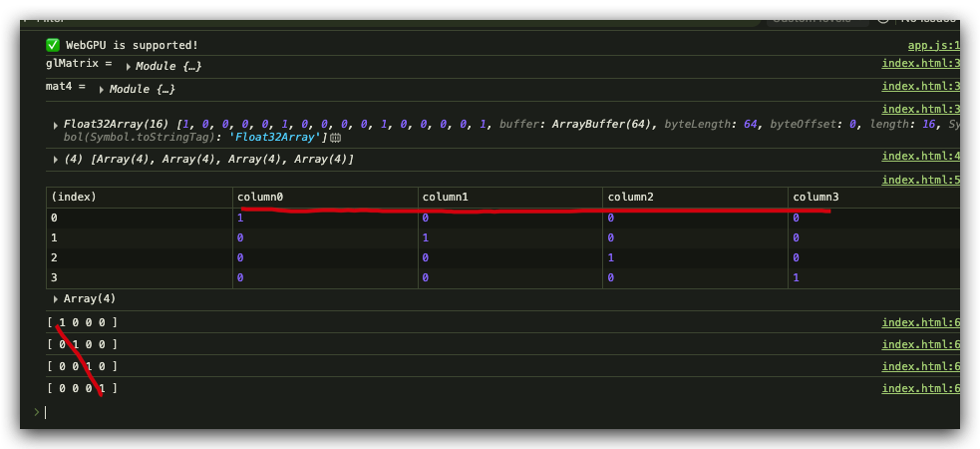Click the '[ 0 1 0 0 ]' log line
Screen dimensions: 980x449
[82, 344]
